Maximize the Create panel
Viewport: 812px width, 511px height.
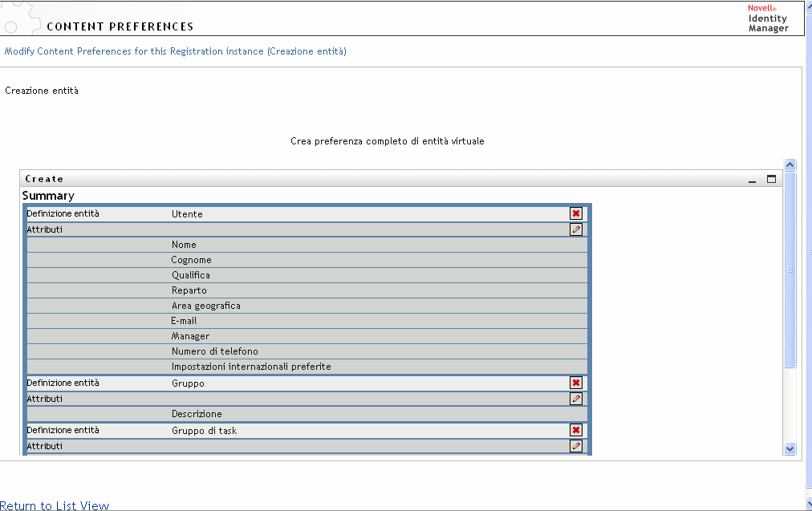click(x=772, y=179)
